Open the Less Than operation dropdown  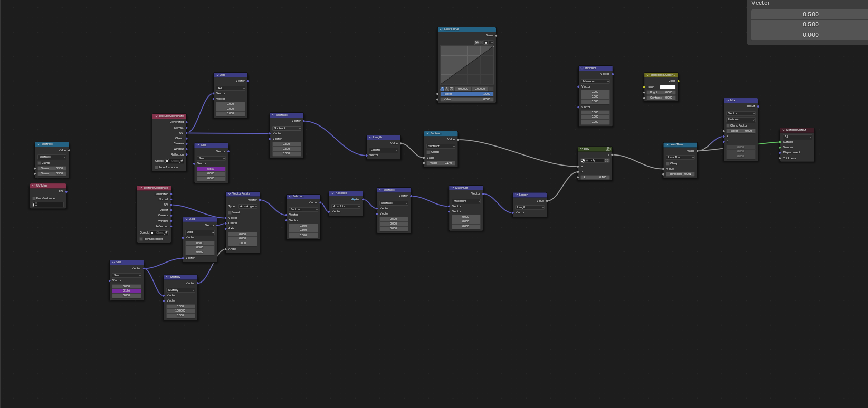tap(681, 157)
